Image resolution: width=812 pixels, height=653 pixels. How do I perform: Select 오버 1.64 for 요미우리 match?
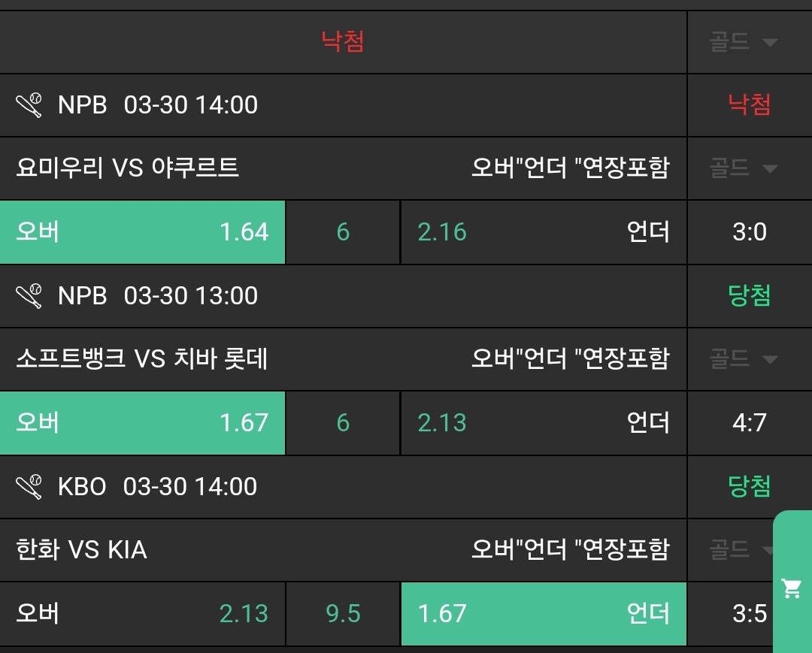click(x=142, y=232)
